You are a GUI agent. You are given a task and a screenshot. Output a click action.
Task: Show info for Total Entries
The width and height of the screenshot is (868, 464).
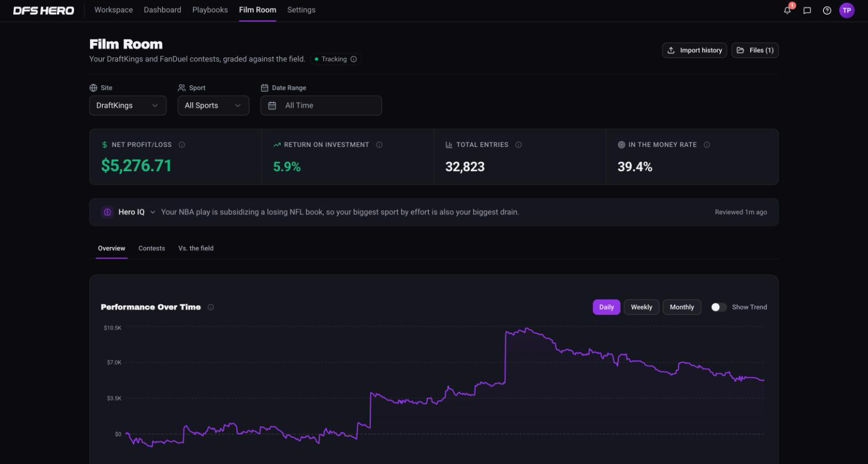(518, 145)
